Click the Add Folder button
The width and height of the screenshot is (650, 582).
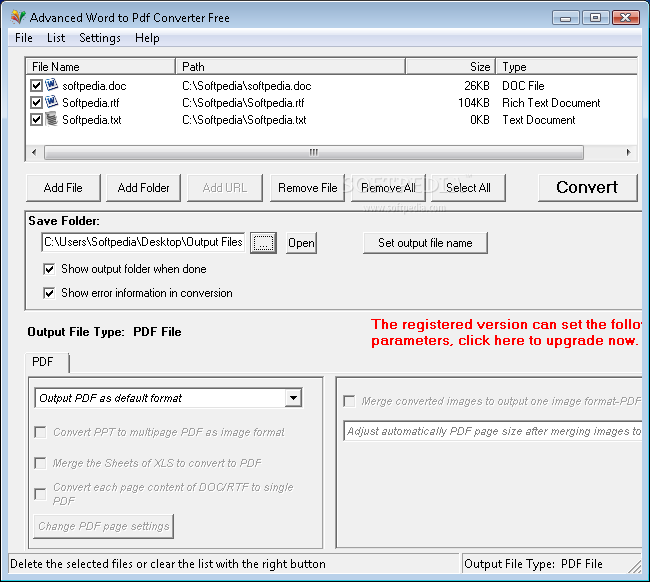[143, 188]
